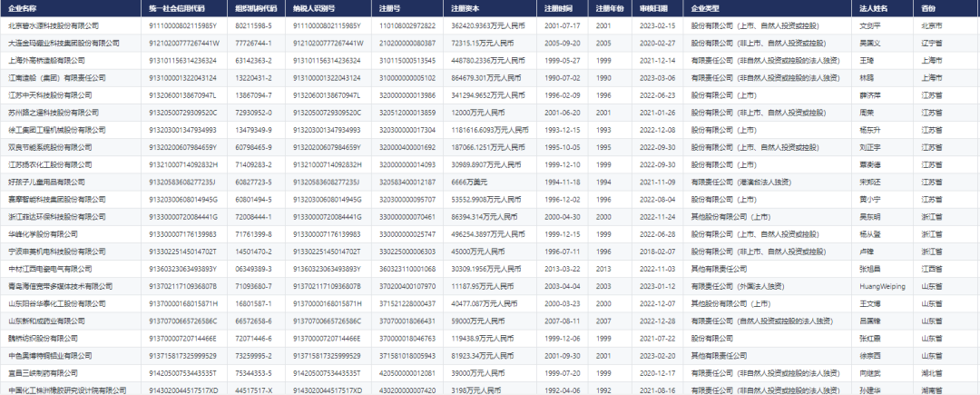This screenshot has height=395, width=980.
Task: Click the 注册时间 column header
Action: point(558,9)
